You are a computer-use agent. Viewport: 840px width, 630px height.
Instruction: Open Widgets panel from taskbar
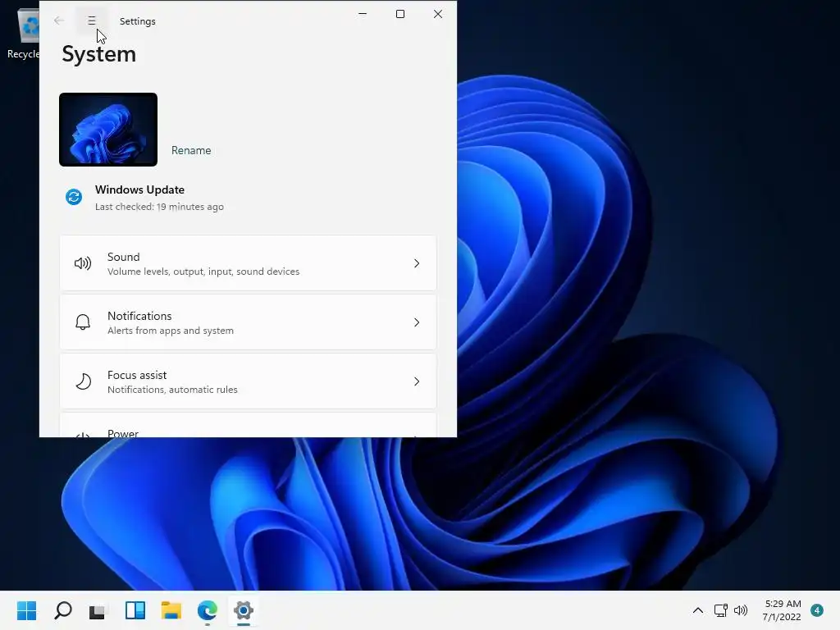point(135,610)
